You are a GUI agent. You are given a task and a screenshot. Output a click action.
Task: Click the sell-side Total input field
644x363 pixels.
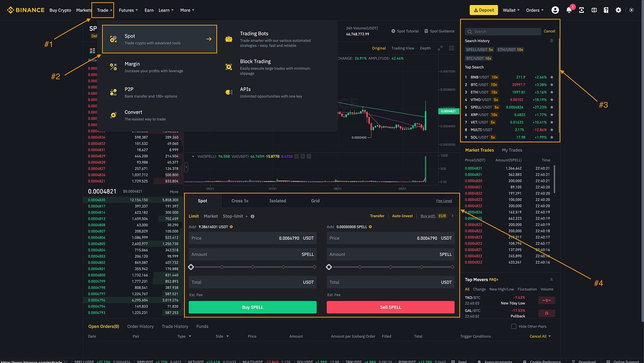[x=391, y=282]
